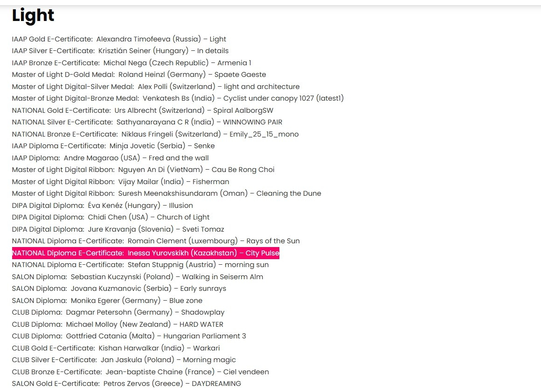Screen dimensions: 541x392
Task: Click the Michael Molloy "HARD WATER" entry
Action: (118, 324)
